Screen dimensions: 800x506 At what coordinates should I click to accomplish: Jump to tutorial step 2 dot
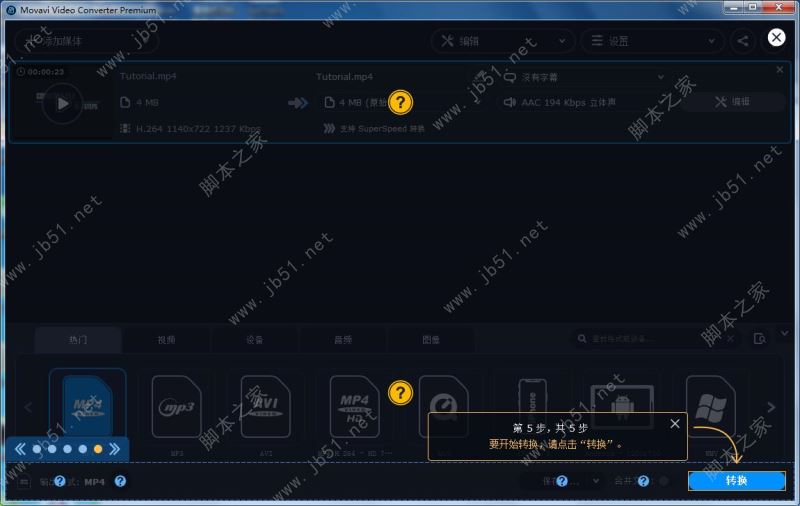52,449
